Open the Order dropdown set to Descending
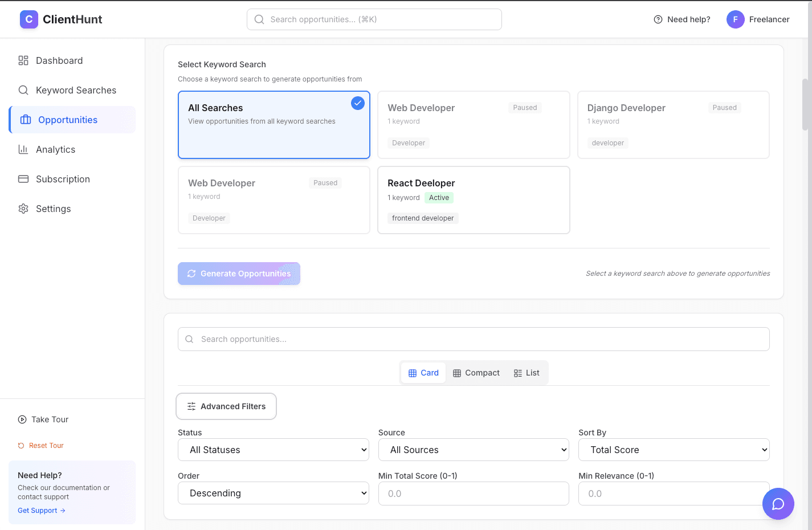The image size is (812, 530). (273, 493)
